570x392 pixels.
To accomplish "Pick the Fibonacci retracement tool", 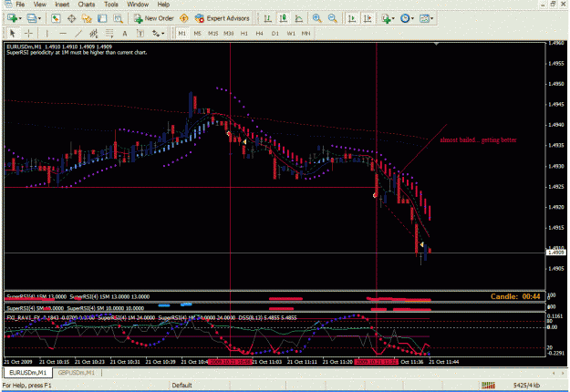I will click(109, 34).
